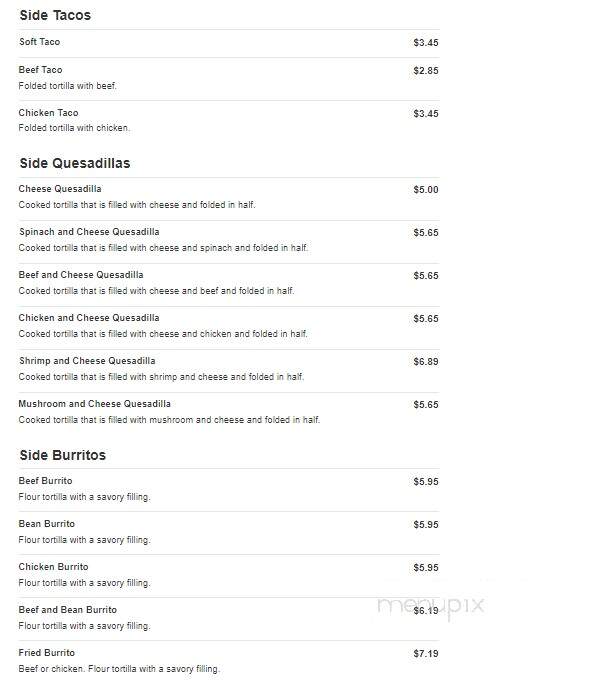Click the Side Tacos section heading

point(55,15)
